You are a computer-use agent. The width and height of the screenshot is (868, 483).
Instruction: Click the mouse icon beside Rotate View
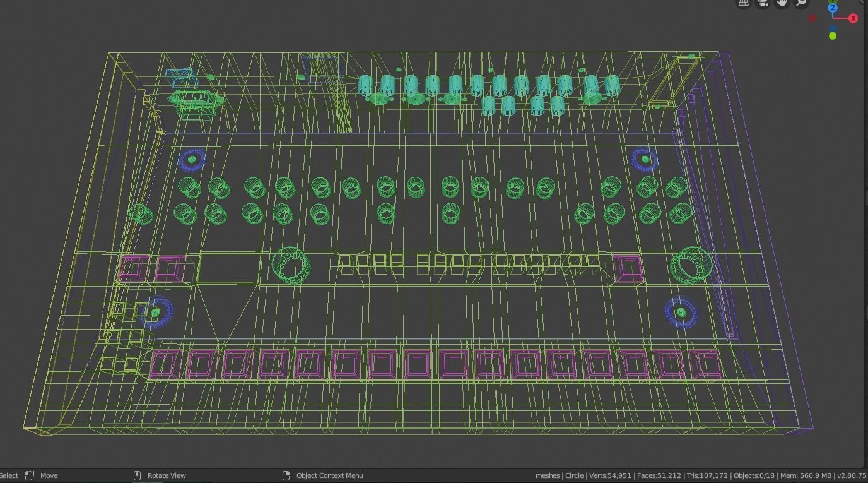click(137, 475)
